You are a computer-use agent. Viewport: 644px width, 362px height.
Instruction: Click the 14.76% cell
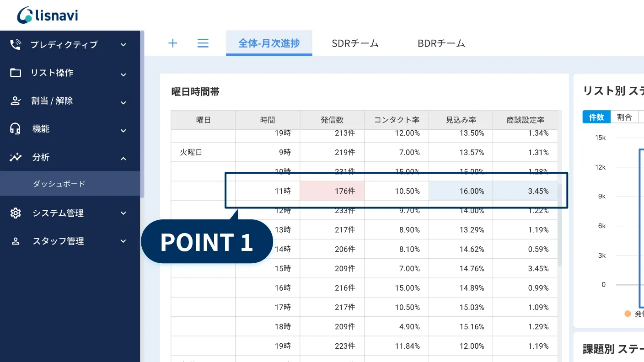461,268
